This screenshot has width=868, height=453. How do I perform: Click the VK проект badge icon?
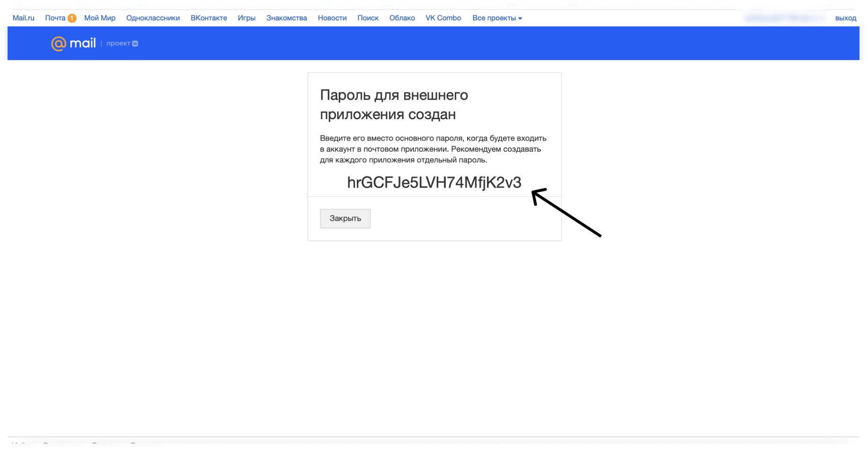[135, 44]
